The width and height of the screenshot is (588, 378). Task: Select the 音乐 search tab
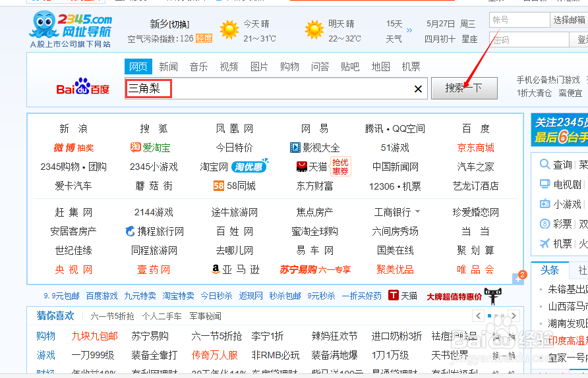point(199,67)
